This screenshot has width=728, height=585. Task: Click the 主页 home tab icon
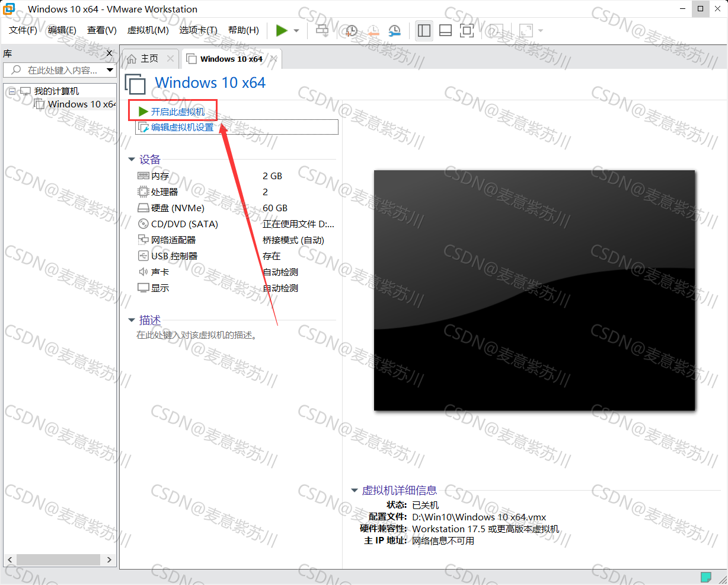coord(132,59)
